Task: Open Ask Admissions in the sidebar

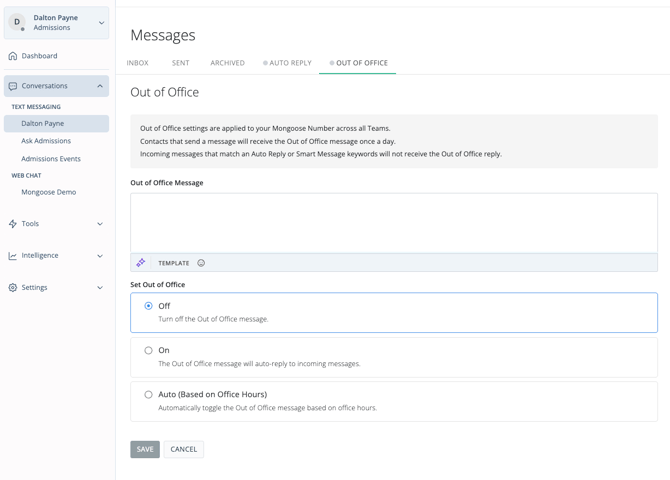Action: (46, 141)
